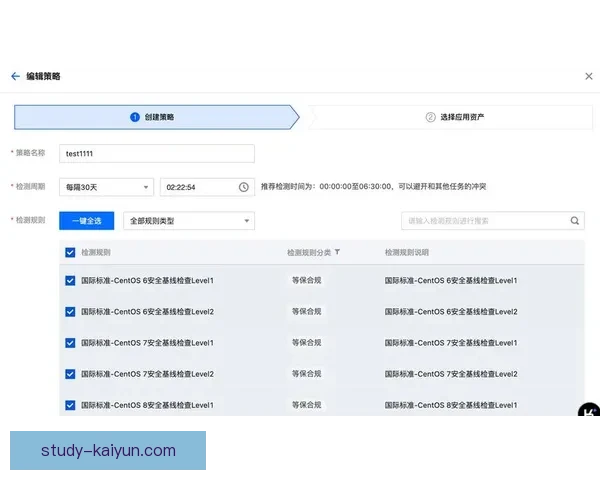
Task: Click description text CentOS 7 Level2
Action: click(451, 374)
